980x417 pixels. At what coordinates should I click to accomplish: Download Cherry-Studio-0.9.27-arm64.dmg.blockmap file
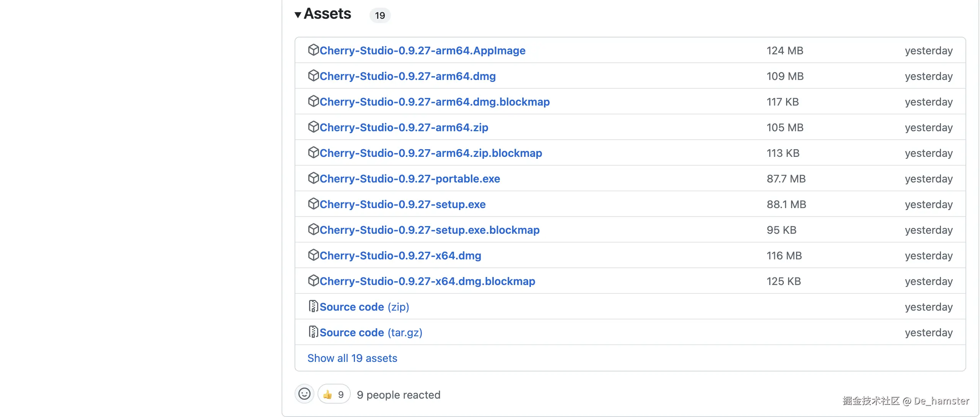[435, 102]
